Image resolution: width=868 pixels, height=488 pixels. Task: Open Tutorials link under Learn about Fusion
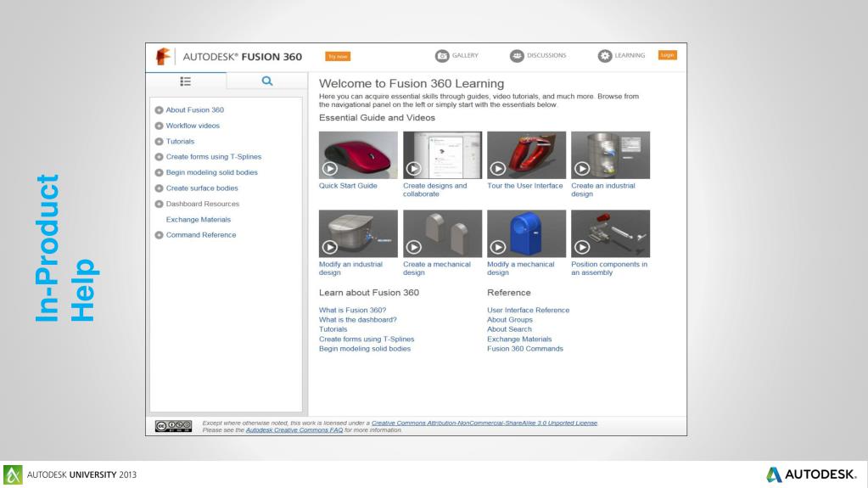[x=333, y=329]
